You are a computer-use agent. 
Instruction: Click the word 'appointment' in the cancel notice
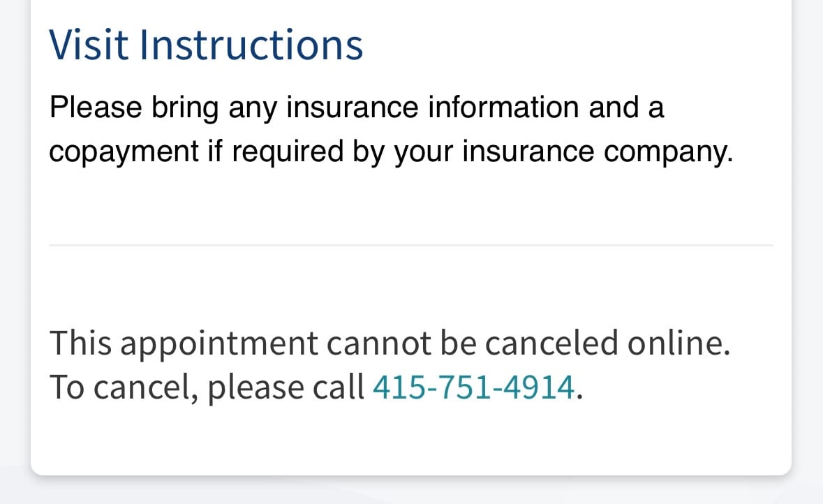[x=219, y=344]
